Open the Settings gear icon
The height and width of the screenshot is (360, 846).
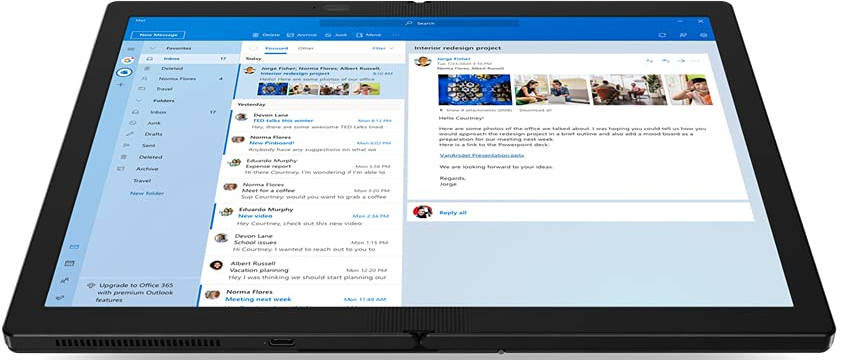pyautogui.click(x=703, y=35)
